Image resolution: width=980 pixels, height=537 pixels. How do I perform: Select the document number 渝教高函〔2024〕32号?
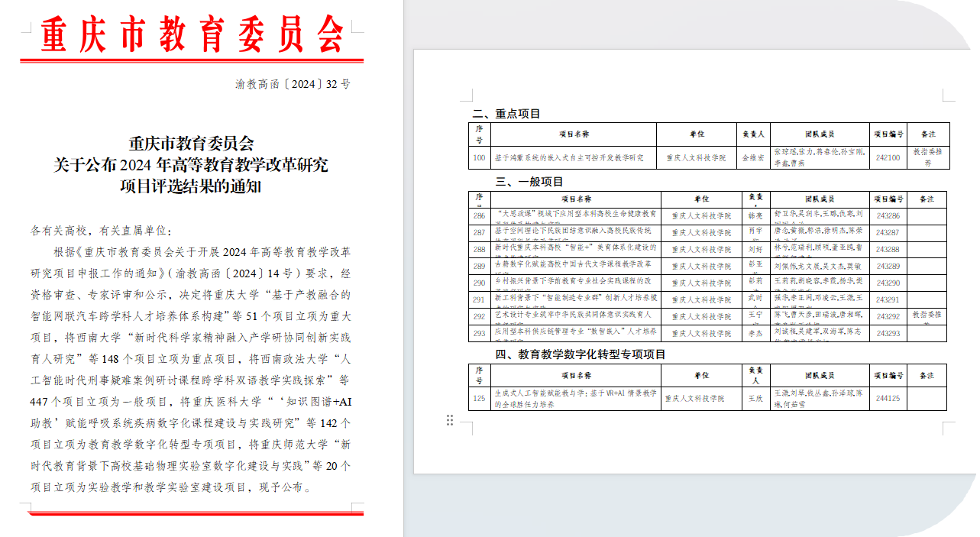[x=293, y=84]
